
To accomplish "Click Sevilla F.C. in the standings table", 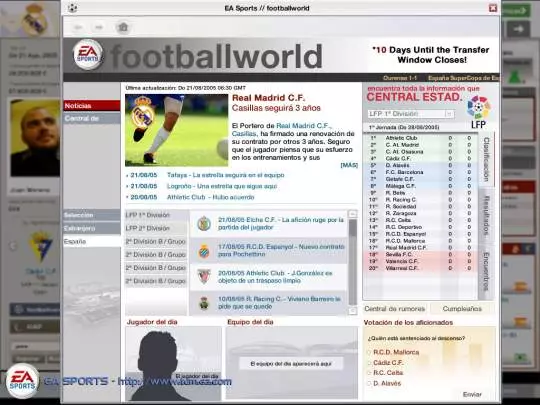I will point(399,254).
